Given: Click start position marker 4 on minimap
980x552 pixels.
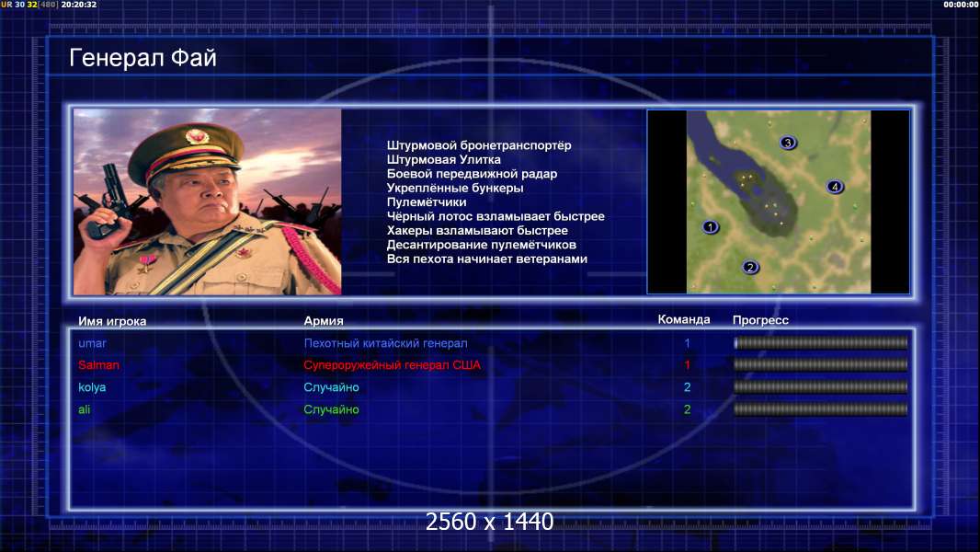Looking at the screenshot, I should 835,186.
